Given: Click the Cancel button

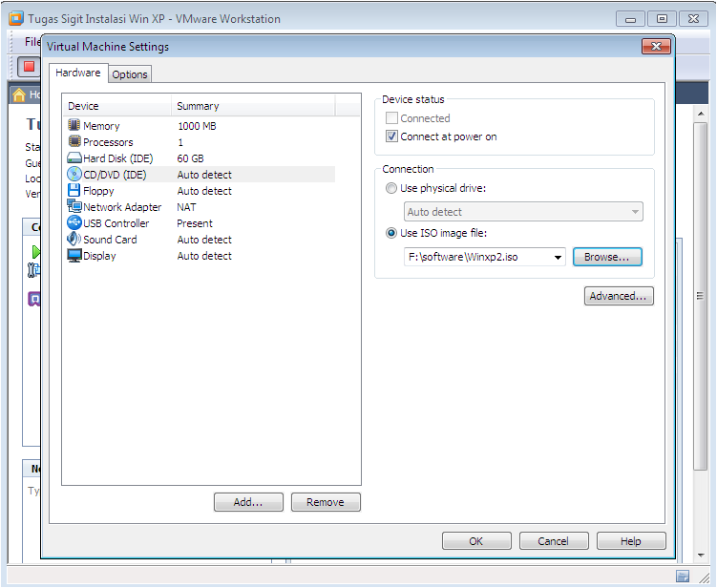Looking at the screenshot, I should pos(554,541).
